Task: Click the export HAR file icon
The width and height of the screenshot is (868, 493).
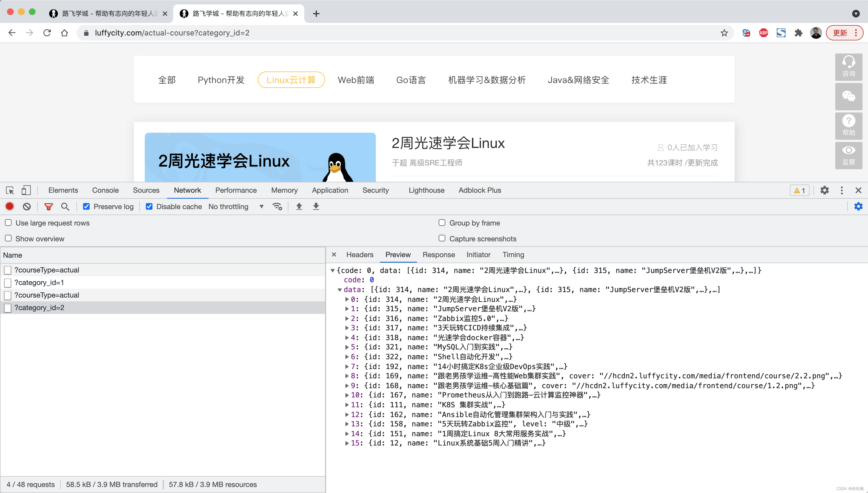Action: (315, 206)
